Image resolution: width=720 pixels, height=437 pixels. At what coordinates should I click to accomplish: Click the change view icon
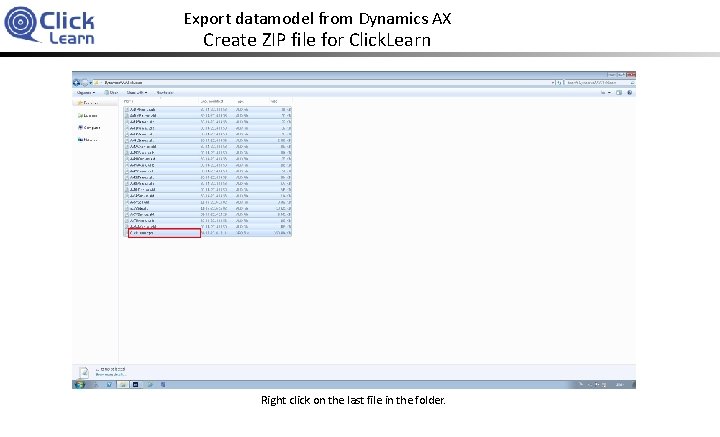(603, 93)
